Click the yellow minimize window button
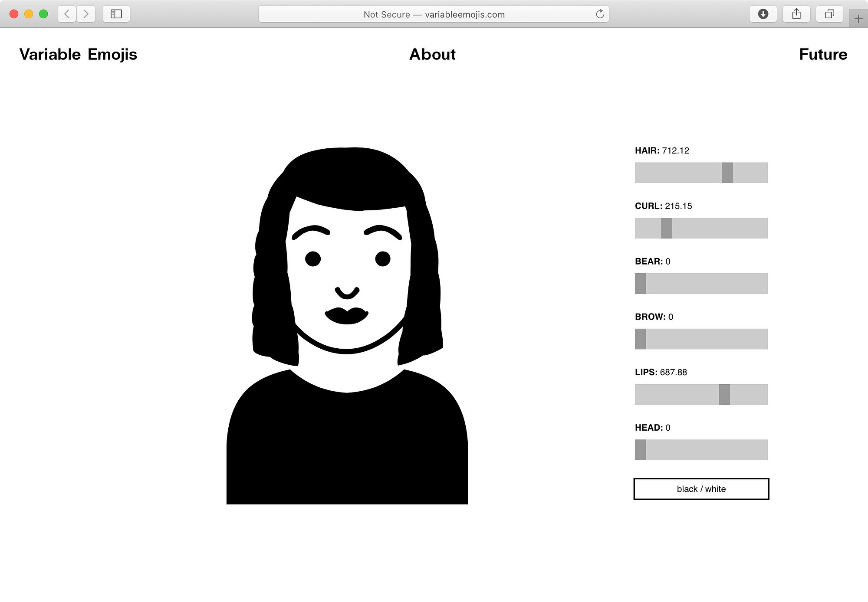The width and height of the screenshot is (868, 602). click(29, 14)
